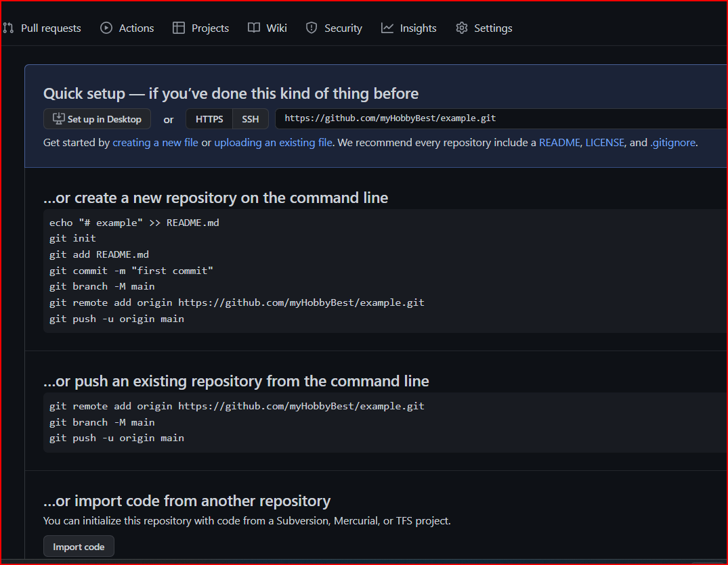
Task: Open the README link
Action: pyautogui.click(x=559, y=143)
